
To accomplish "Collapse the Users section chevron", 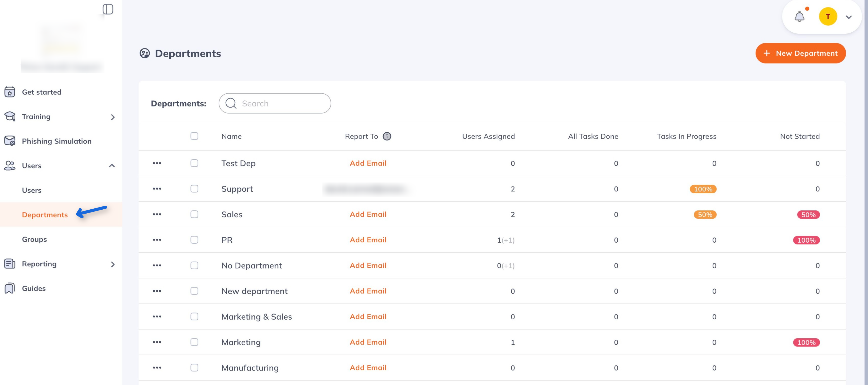I will 112,166.
